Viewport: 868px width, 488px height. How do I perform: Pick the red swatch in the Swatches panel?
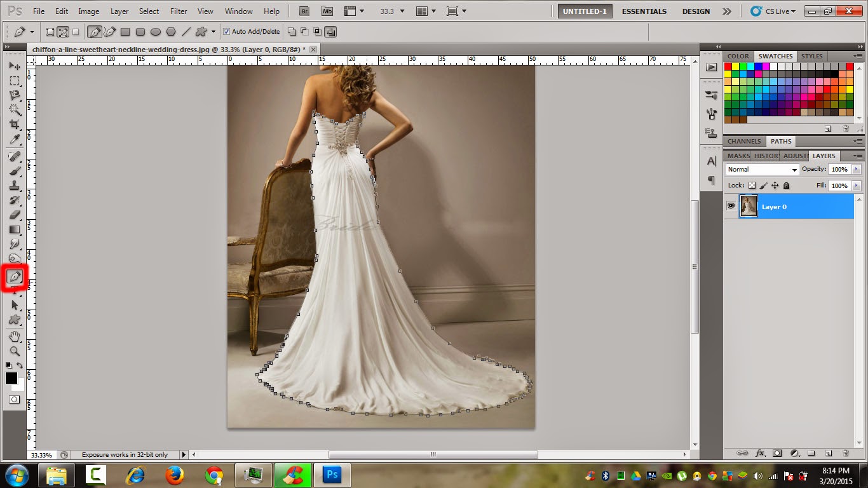[728, 66]
